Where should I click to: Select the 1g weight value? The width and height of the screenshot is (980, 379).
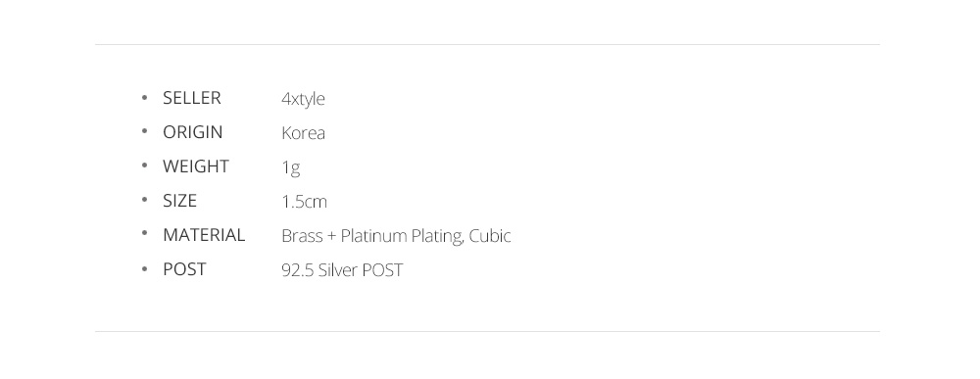click(x=291, y=168)
